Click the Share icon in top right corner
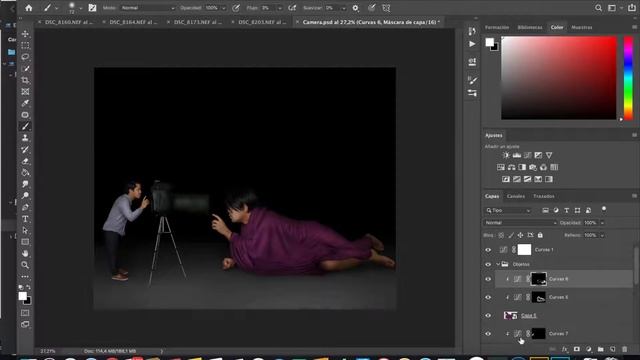Image resolution: width=640 pixels, height=360 pixels. pyautogui.click(x=631, y=8)
